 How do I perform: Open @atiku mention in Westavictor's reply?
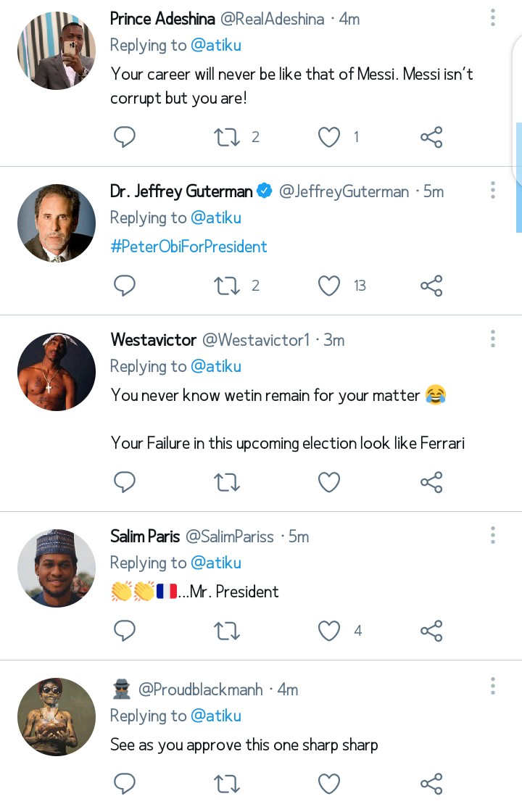[215, 367]
